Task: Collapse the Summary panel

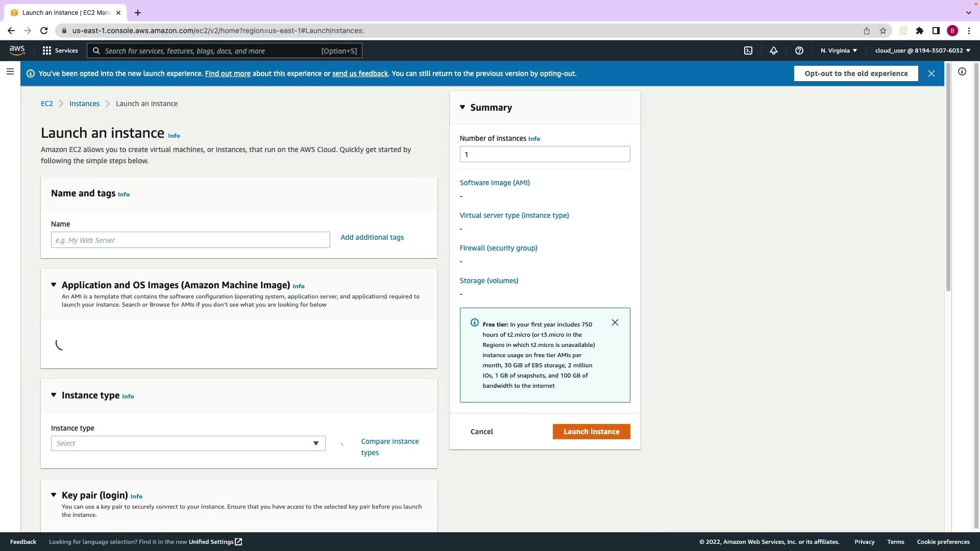Action: point(462,107)
